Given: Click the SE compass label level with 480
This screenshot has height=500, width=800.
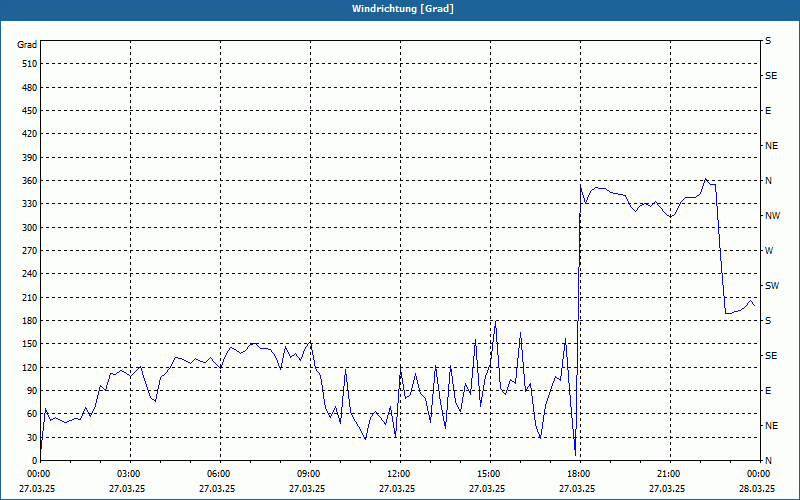Looking at the screenshot, I should coord(771,76).
